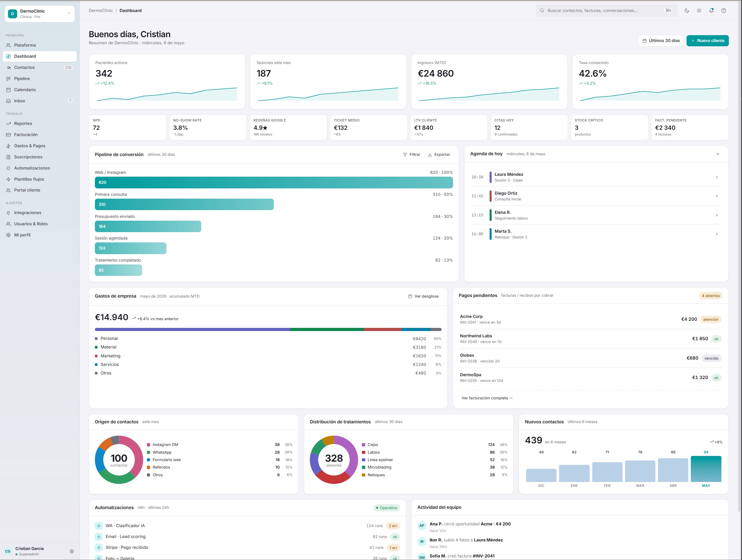
Task: Click the Integraciones plug icon
Action: click(x=8, y=212)
